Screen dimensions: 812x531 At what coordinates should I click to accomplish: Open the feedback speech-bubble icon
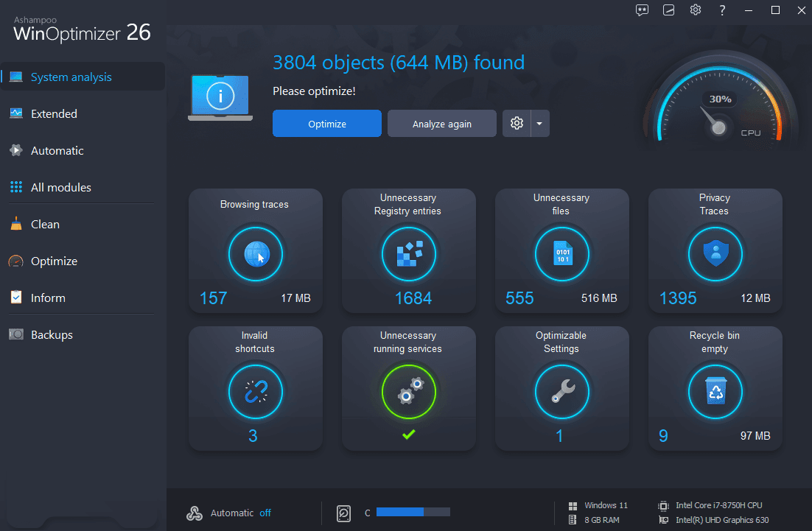(x=642, y=10)
